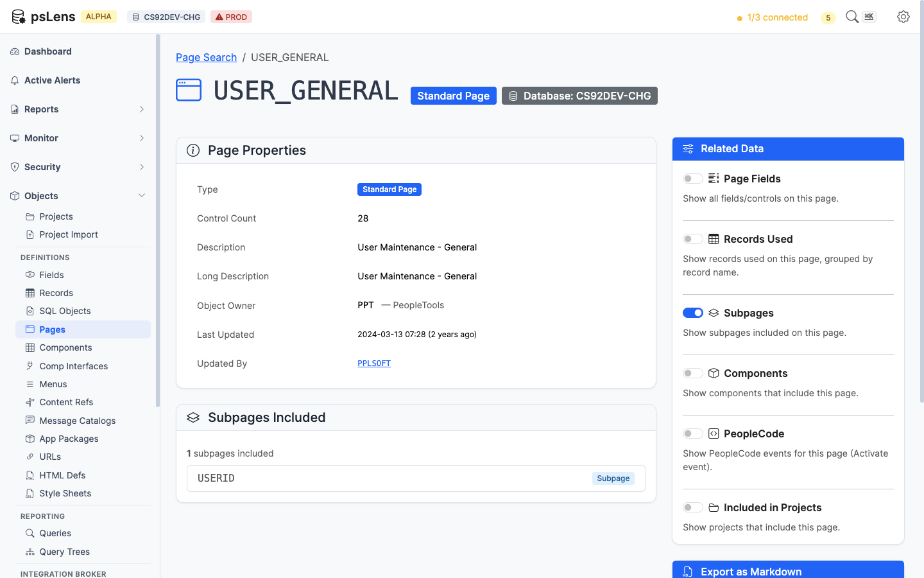Click the Objects cube icon
Viewport: 924px width, 578px height.
15,196
